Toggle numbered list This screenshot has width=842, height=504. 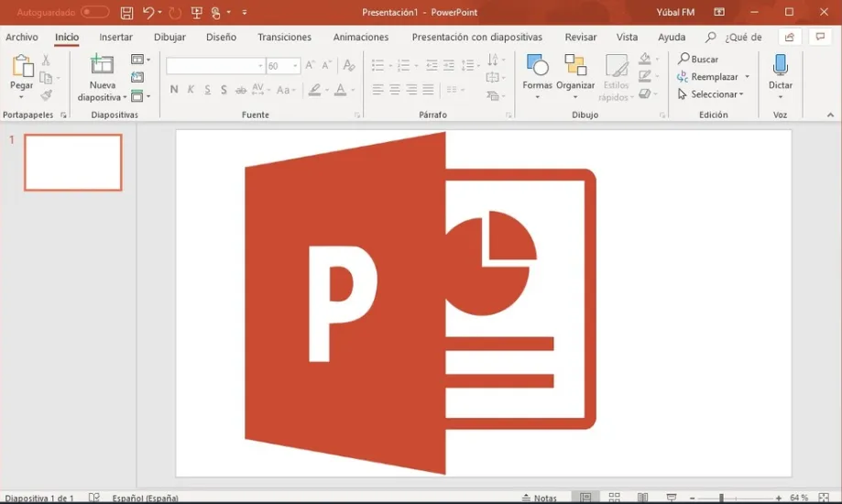[x=403, y=66]
